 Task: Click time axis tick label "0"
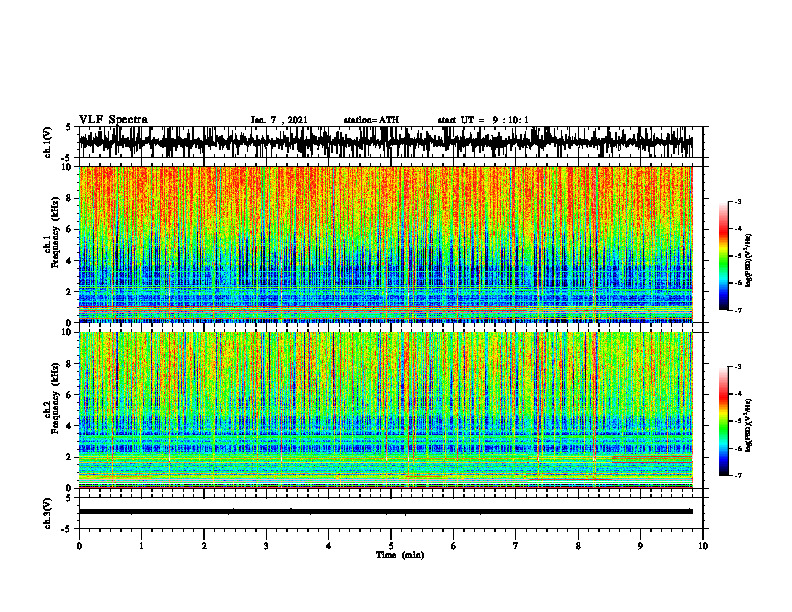click(x=79, y=546)
